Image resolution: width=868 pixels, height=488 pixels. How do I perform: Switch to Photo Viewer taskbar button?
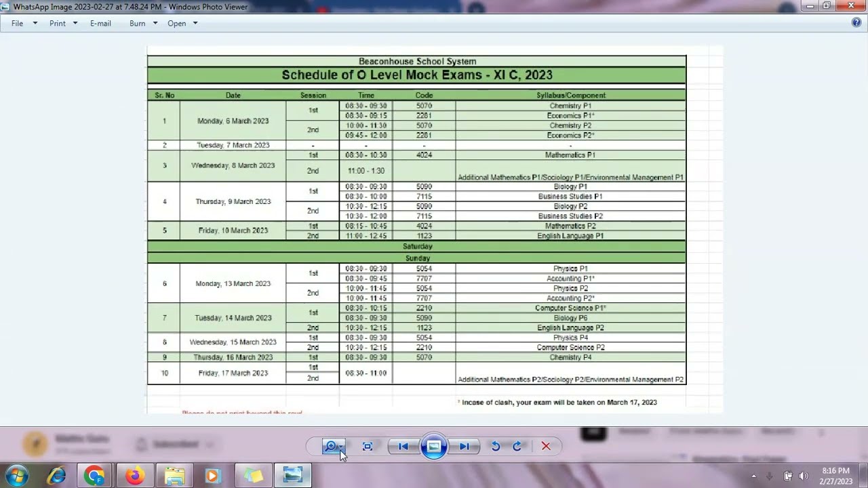[293, 476]
